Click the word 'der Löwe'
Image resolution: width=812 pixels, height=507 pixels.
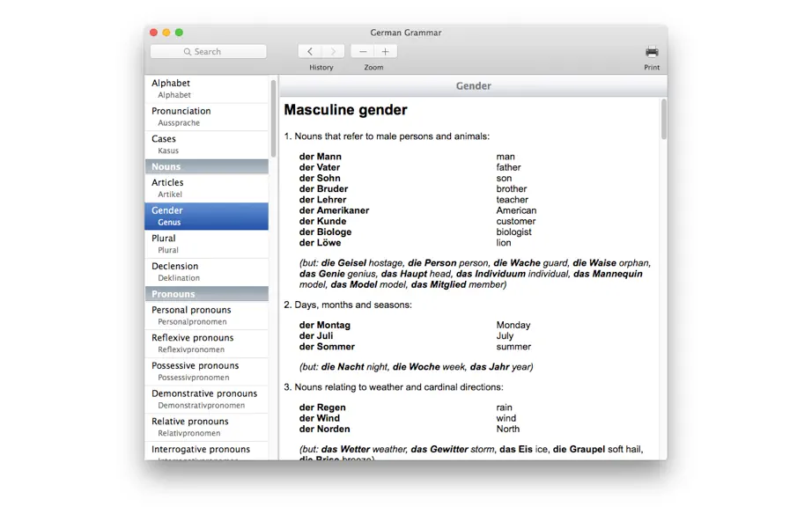coord(320,243)
